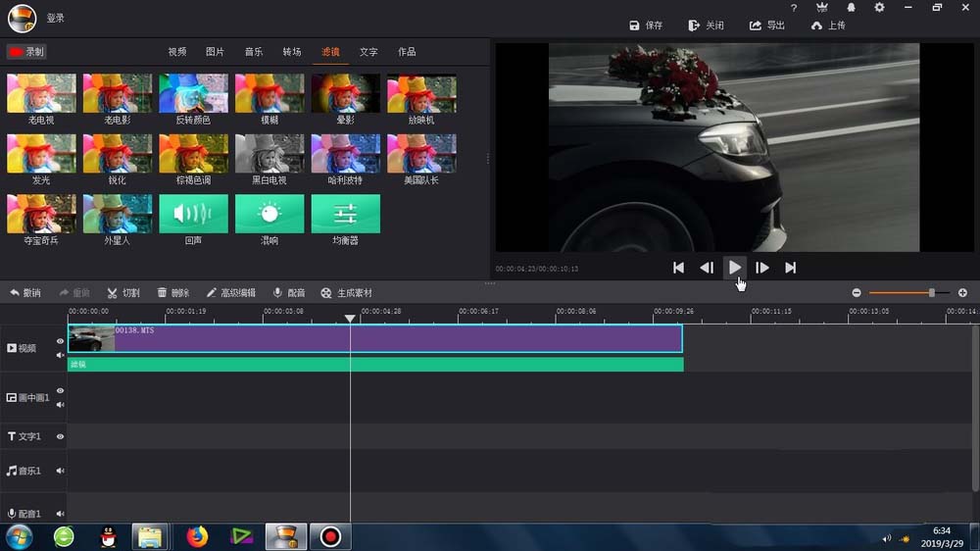Screen dimensions: 980x551
Task: Switch to the 文字 tab
Action: 368,52
